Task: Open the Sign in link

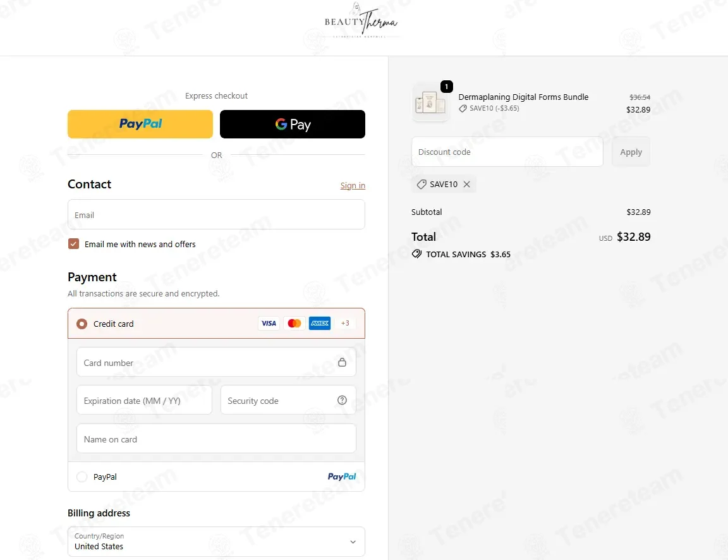Action: click(x=353, y=185)
